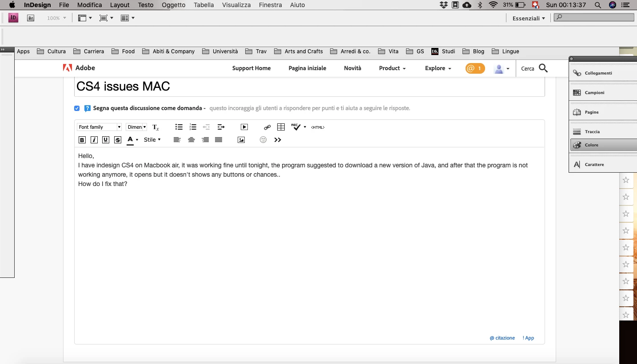
Task: Switch the editor to HTML view
Action: click(x=318, y=127)
